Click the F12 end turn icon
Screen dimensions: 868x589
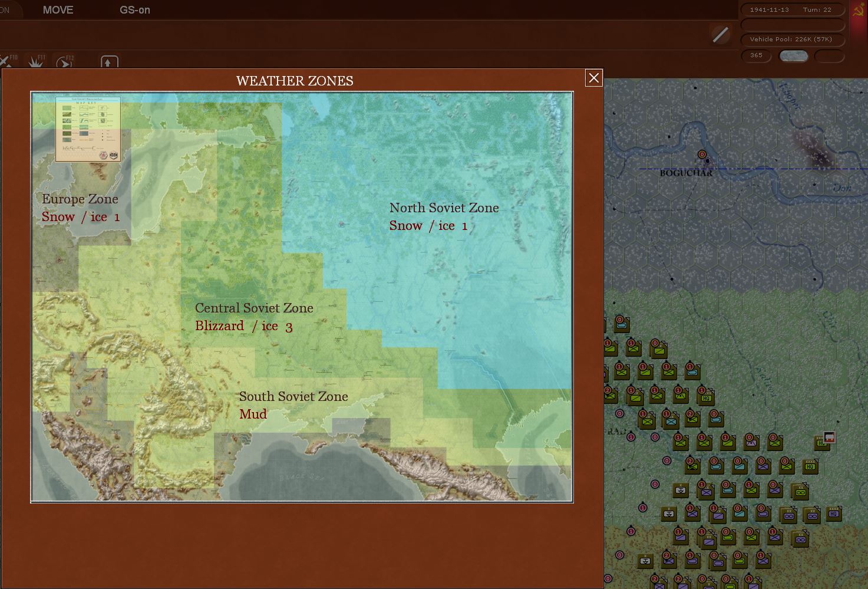65,61
